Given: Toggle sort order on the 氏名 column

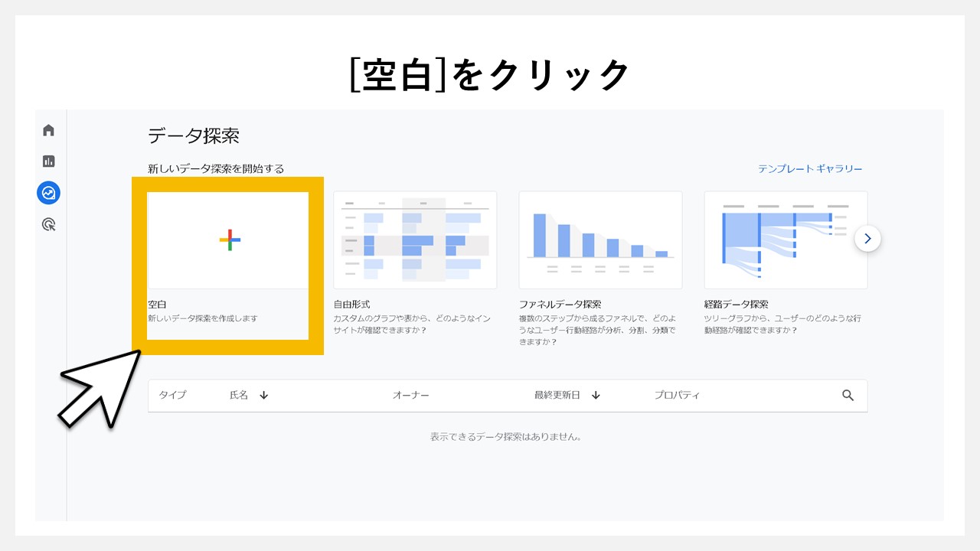Looking at the screenshot, I should point(263,395).
